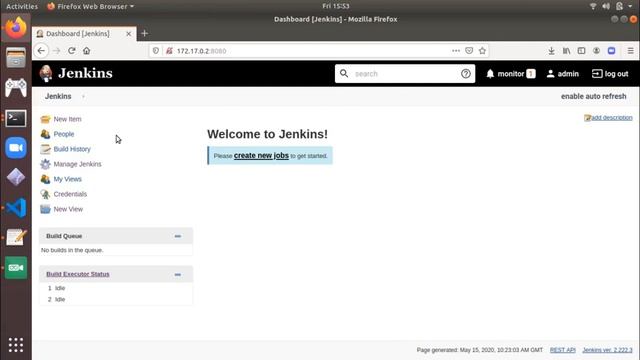Select the Dashboard [Jenkins] tab
The width and height of the screenshot is (640, 360).
(84, 33)
